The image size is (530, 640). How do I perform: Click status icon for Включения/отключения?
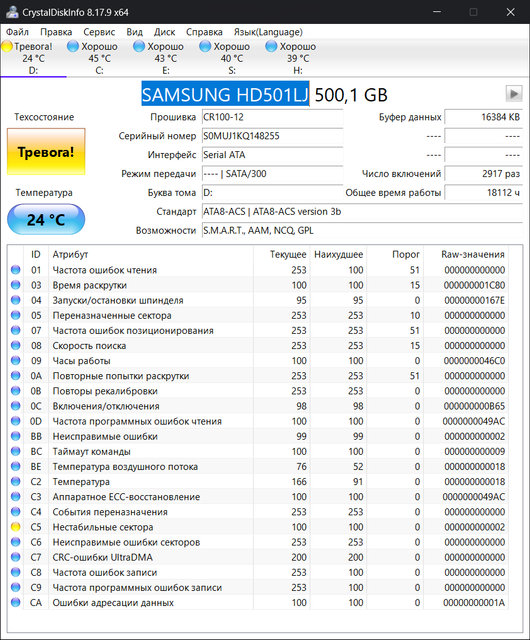click(16, 406)
